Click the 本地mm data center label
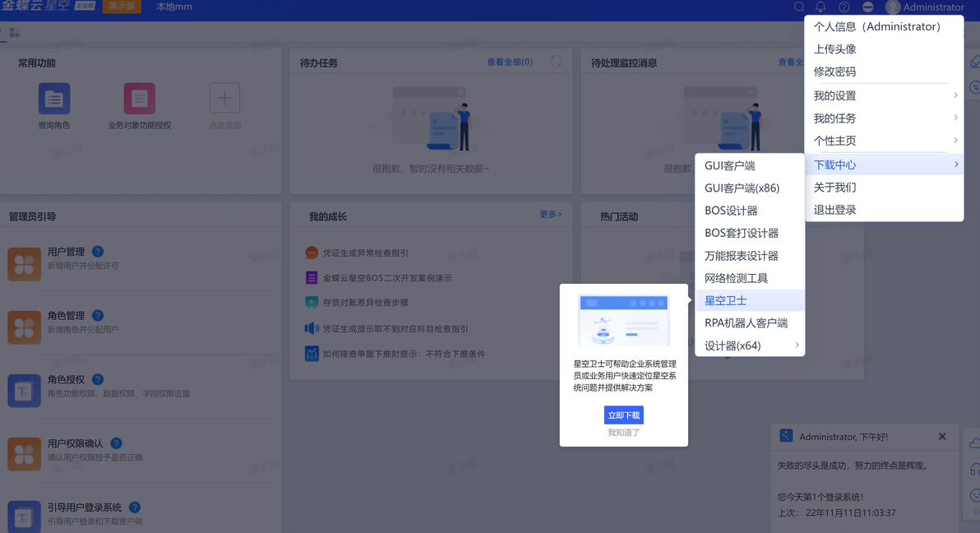This screenshot has width=980, height=533. [x=173, y=7]
